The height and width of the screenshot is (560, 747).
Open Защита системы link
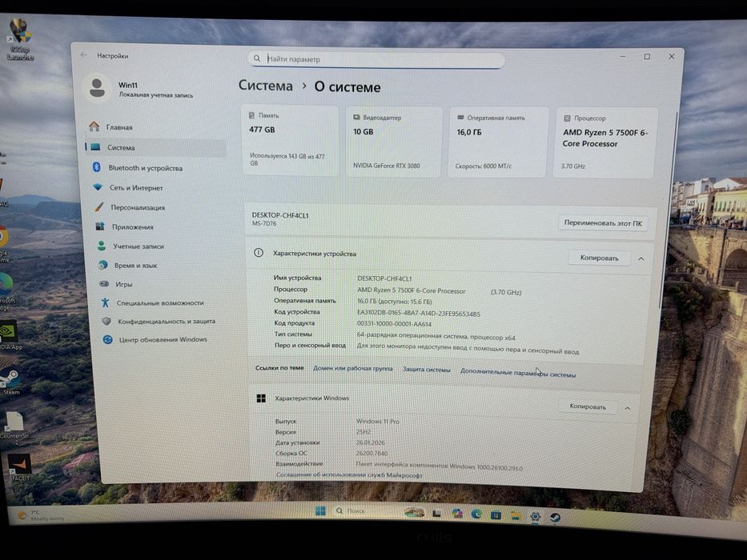pyautogui.click(x=427, y=370)
